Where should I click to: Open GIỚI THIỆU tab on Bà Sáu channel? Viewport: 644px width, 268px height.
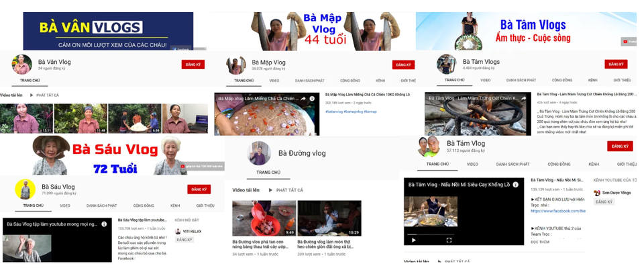[x=205, y=206]
